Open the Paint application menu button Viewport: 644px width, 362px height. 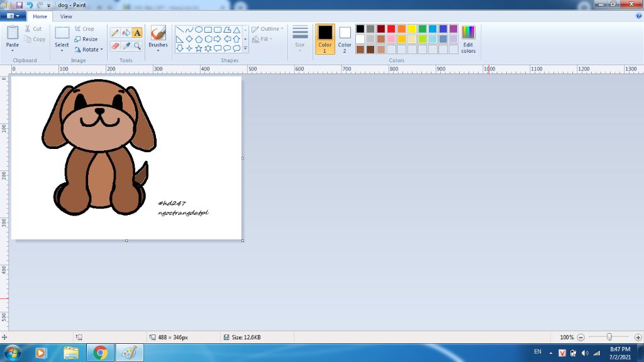tap(13, 16)
